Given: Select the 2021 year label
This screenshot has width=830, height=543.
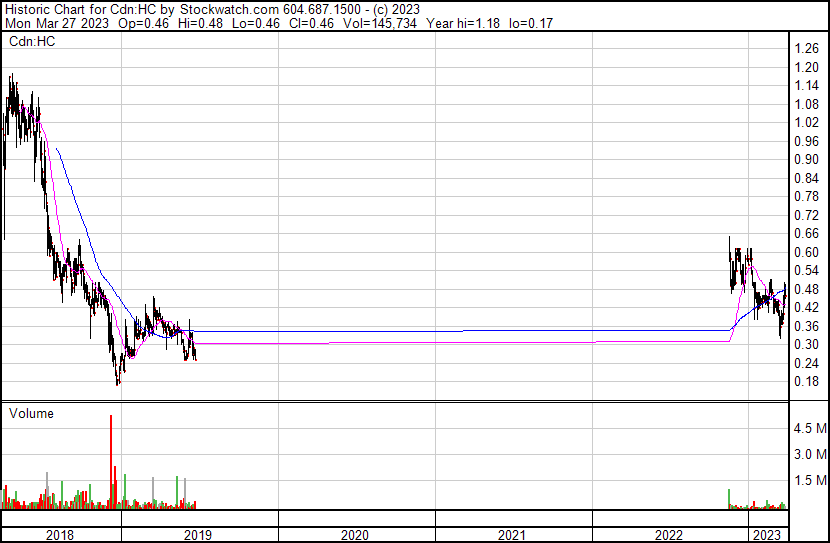Looking at the screenshot, I should click(x=512, y=534).
